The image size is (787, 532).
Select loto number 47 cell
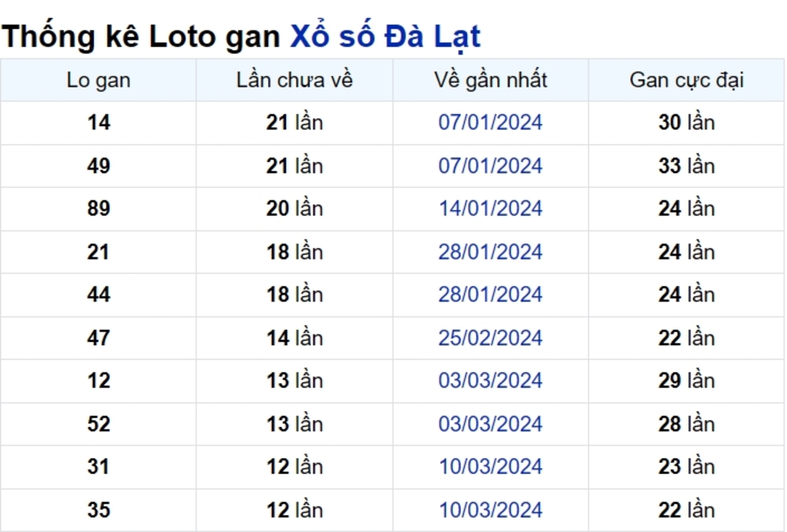[x=98, y=338]
